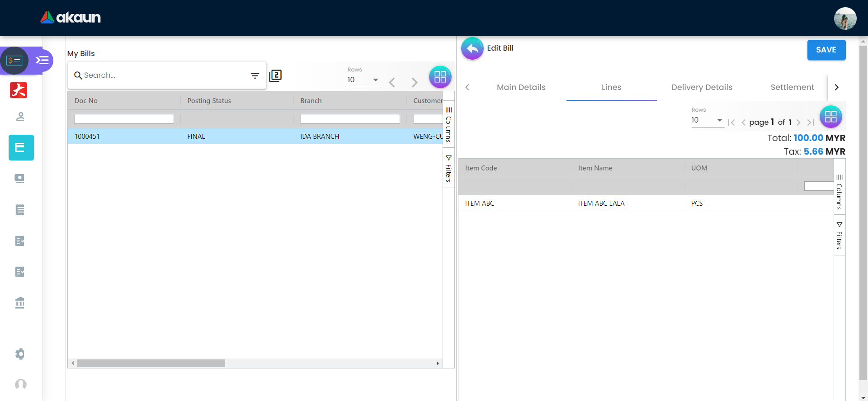Toggle the Columns panel in My Bills grid

pos(448,124)
